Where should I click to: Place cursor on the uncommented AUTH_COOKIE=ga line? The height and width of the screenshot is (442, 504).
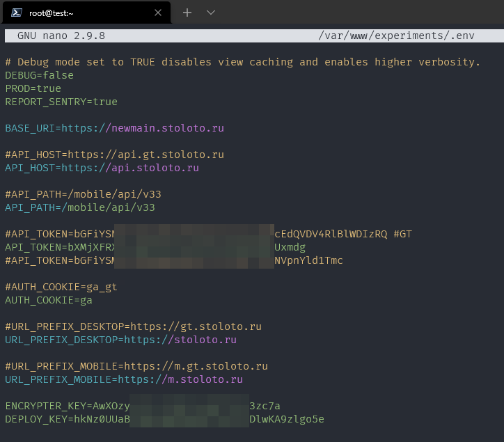49,300
